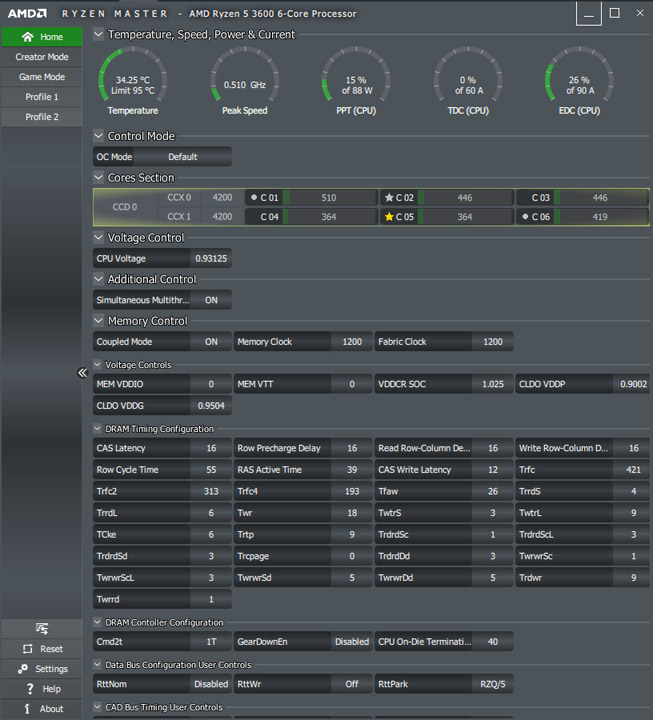653x720 pixels.
Task: Toggle Coupled Mode ON value
Action: 211,342
